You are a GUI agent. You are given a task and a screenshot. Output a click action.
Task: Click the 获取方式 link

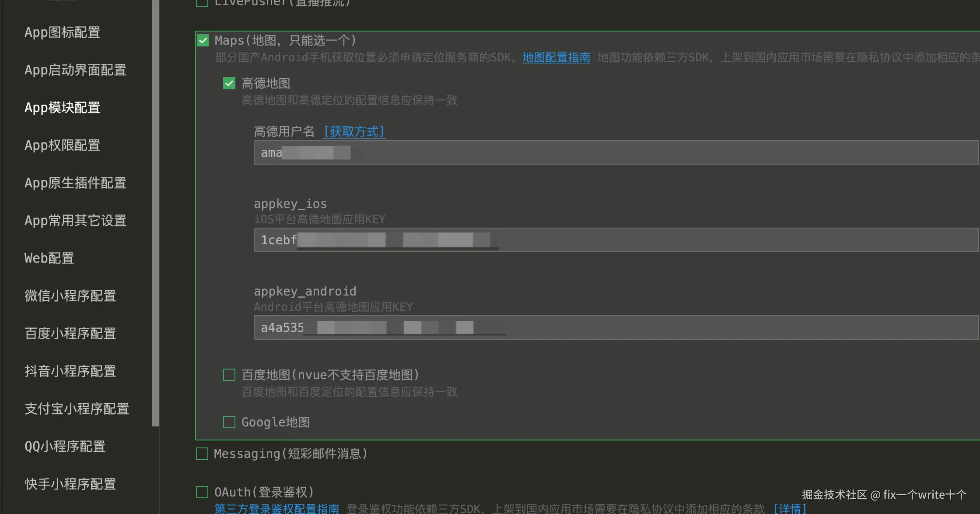(353, 131)
